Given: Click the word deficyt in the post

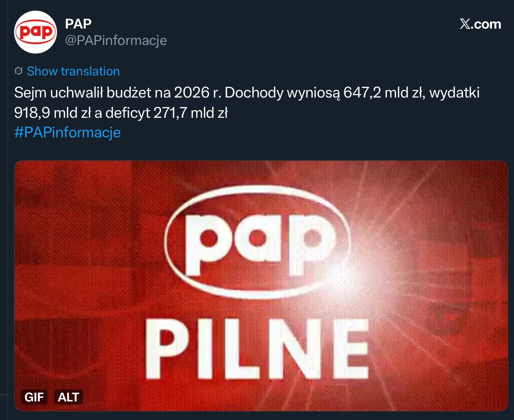Looking at the screenshot, I should coord(128,113).
